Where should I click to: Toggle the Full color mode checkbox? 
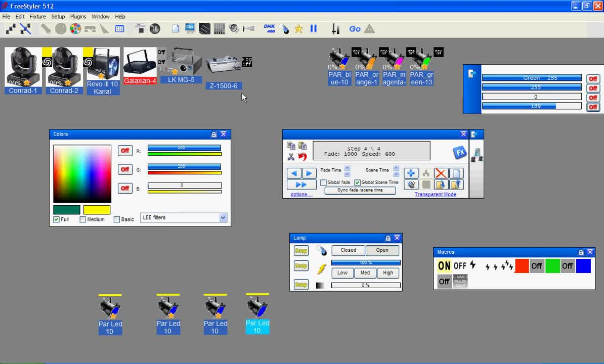point(56,219)
